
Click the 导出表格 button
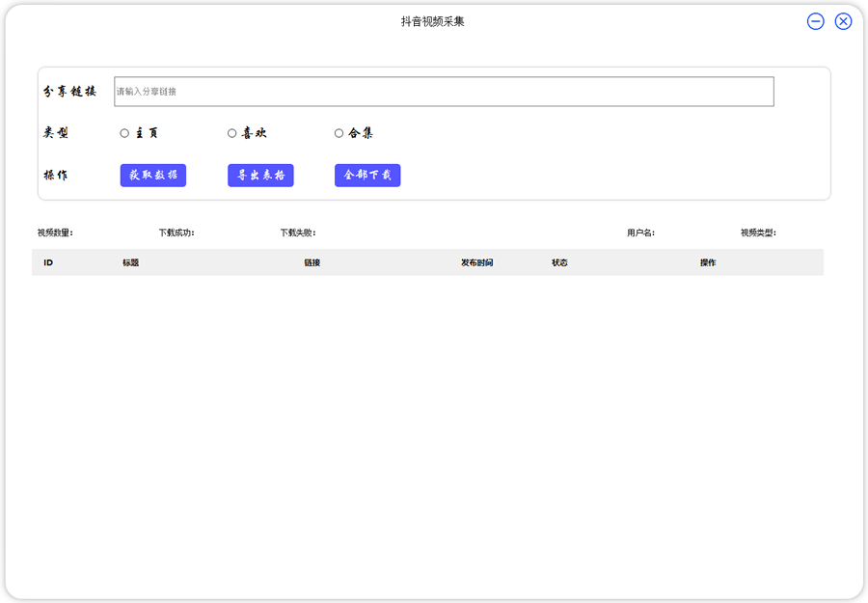[260, 176]
